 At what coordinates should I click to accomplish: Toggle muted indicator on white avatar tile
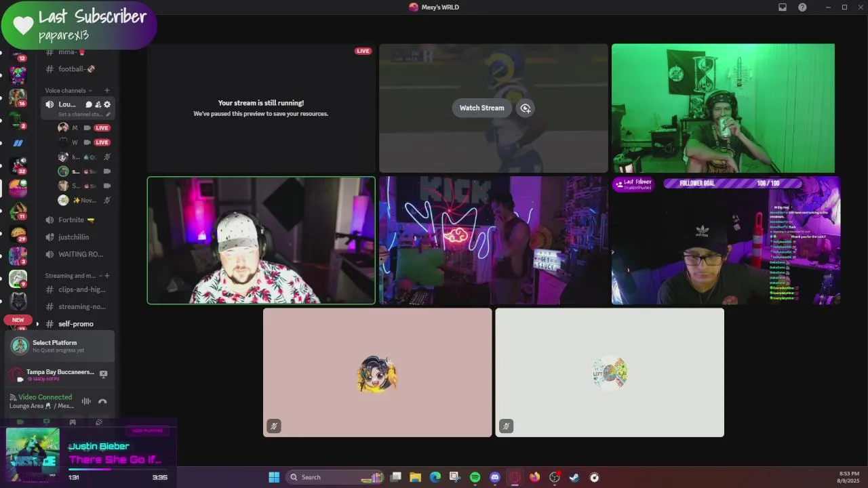pyautogui.click(x=506, y=426)
